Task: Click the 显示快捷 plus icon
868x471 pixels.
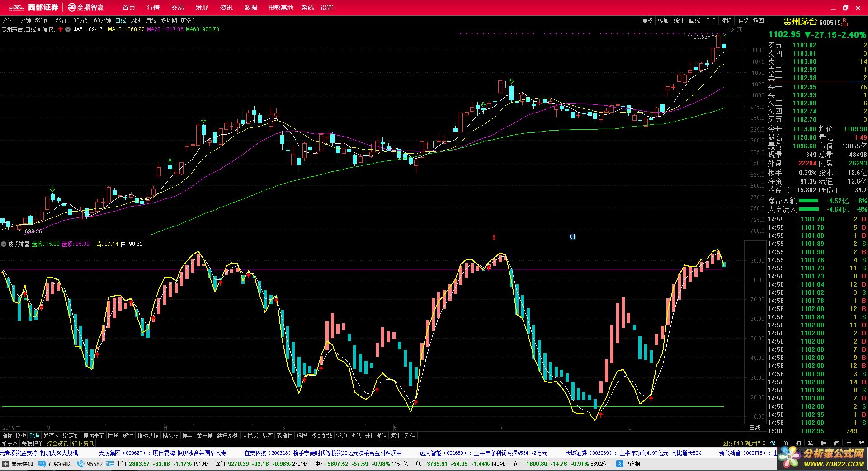Action: point(6,464)
